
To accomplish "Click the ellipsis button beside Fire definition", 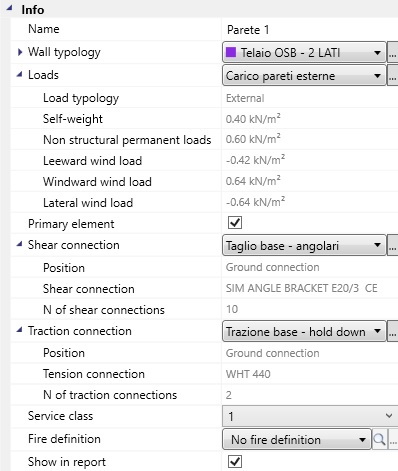I will 393,440.
